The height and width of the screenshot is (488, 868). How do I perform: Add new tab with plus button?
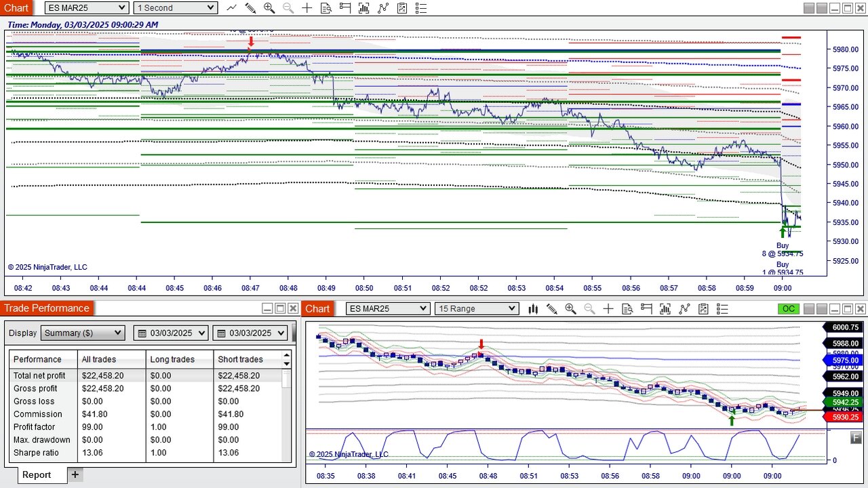click(x=75, y=474)
